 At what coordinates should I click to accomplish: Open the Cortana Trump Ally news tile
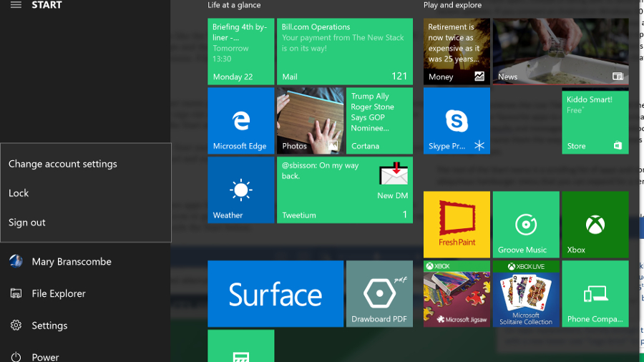[379, 121]
